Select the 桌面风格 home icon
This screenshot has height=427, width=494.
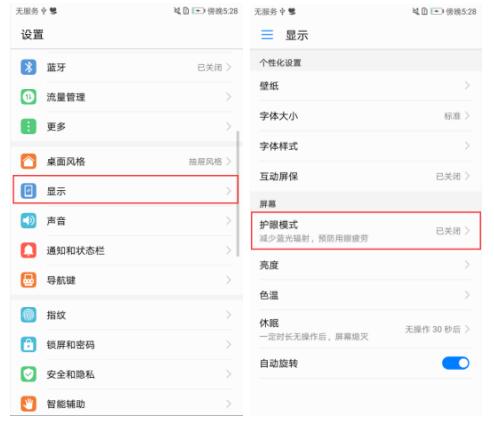[28, 161]
